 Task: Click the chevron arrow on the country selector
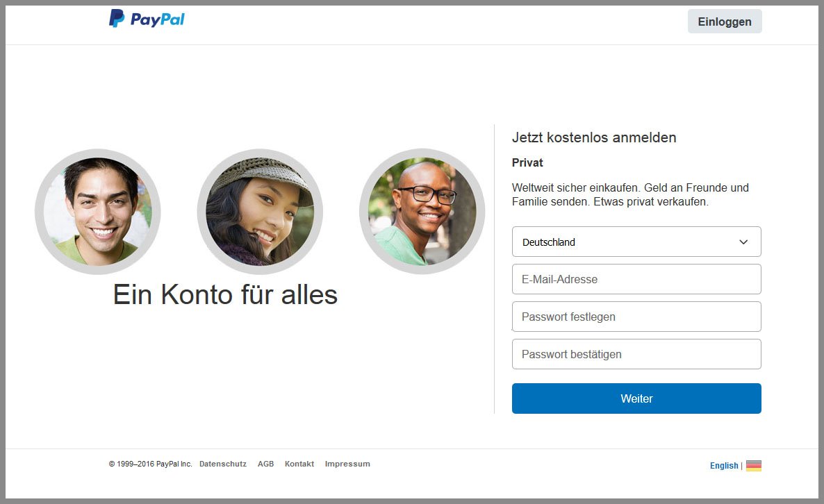click(x=743, y=242)
